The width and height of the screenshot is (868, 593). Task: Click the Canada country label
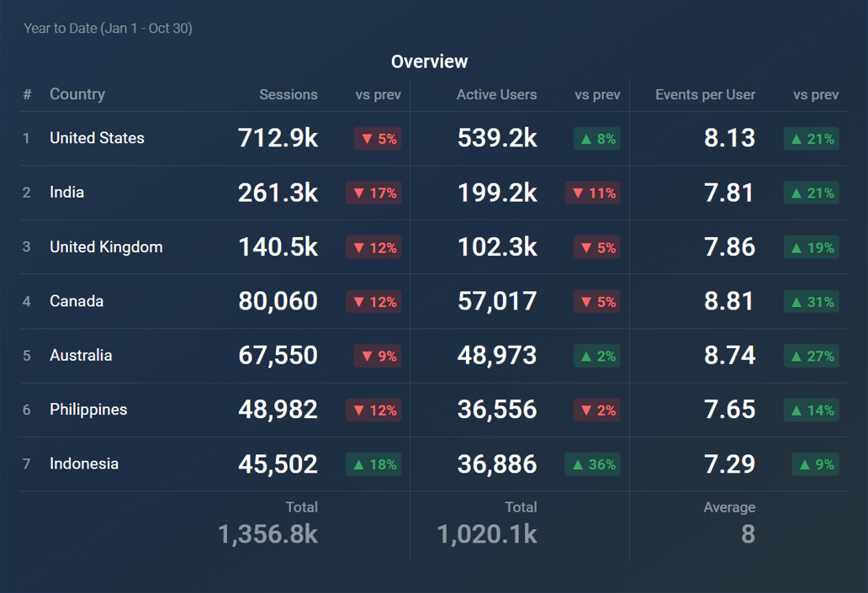tap(77, 301)
